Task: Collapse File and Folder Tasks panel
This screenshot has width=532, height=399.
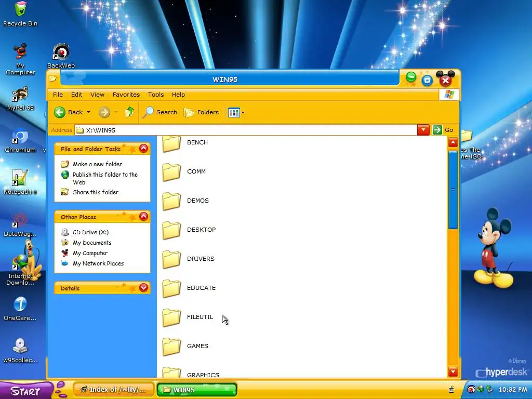Action: point(143,149)
